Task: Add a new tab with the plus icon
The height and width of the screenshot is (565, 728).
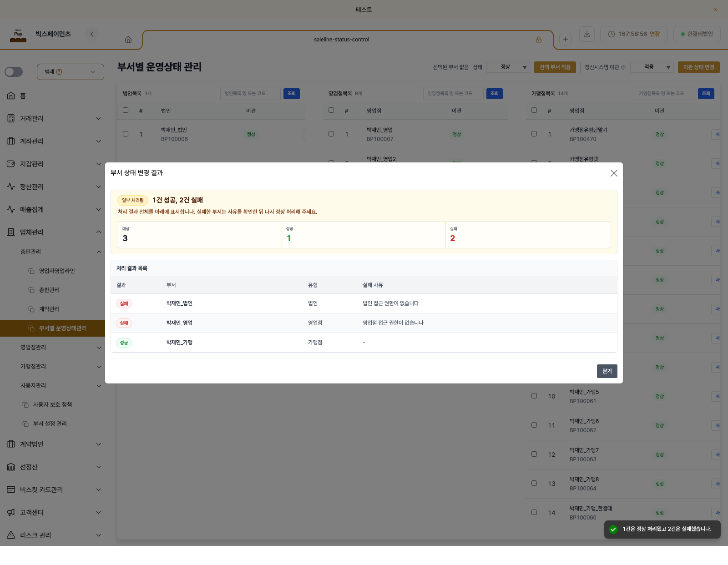Action: tap(566, 39)
